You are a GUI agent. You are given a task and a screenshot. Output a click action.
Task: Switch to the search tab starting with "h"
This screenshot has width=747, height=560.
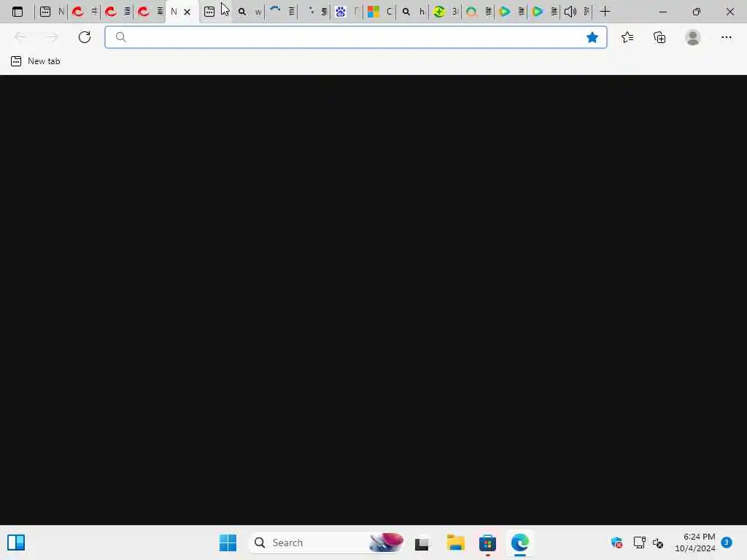(x=414, y=12)
